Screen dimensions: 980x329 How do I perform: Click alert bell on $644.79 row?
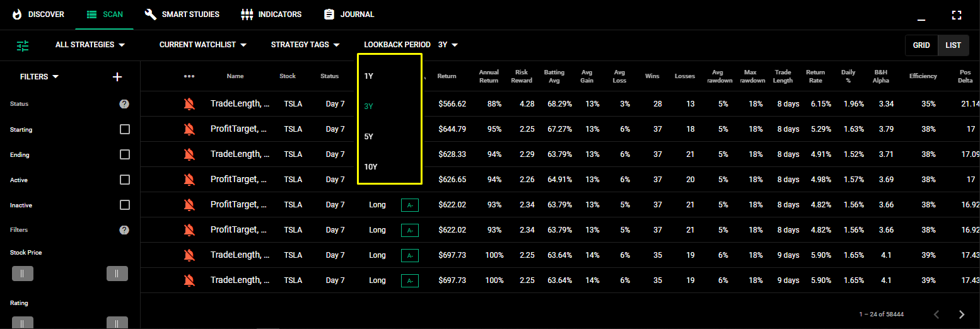189,129
